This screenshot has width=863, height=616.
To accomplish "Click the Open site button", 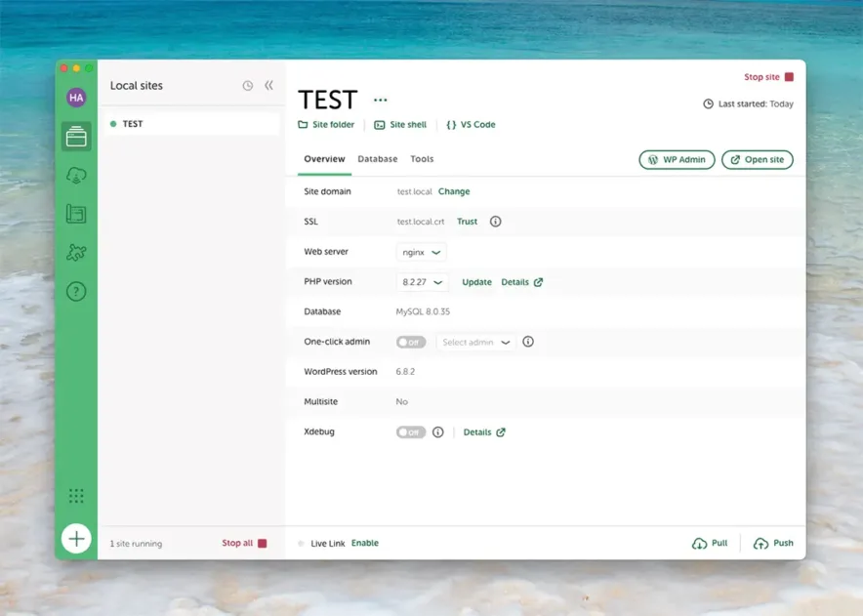I will [x=758, y=160].
